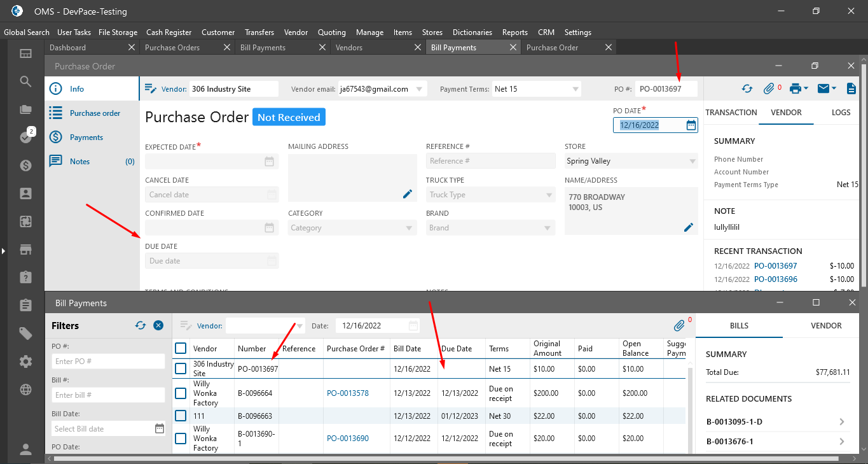Image resolution: width=868 pixels, height=464 pixels.
Task: Click the print icon in Purchase Order toolbar
Action: [795, 89]
